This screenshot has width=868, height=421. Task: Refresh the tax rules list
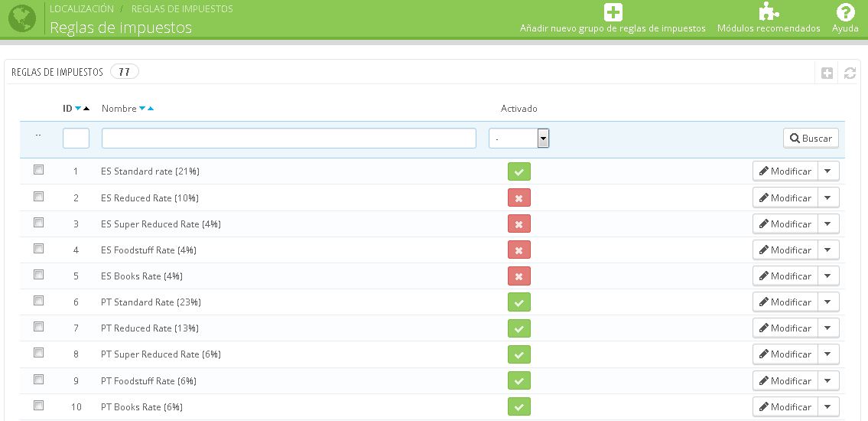[x=850, y=73]
